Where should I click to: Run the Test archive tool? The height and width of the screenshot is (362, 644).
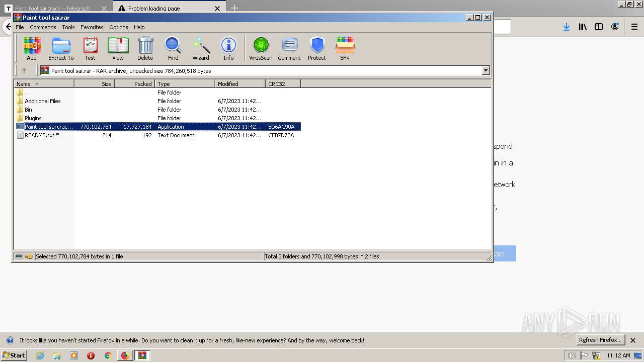point(90,49)
